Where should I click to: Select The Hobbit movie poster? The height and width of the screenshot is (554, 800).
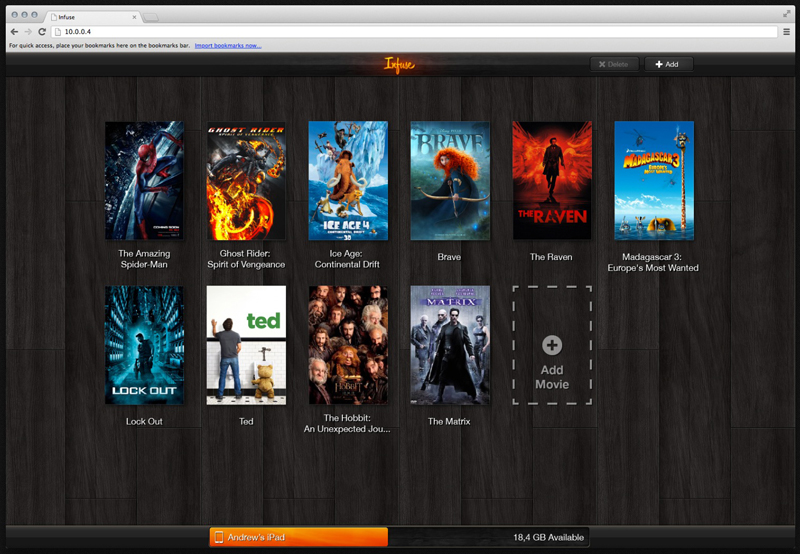(x=348, y=345)
